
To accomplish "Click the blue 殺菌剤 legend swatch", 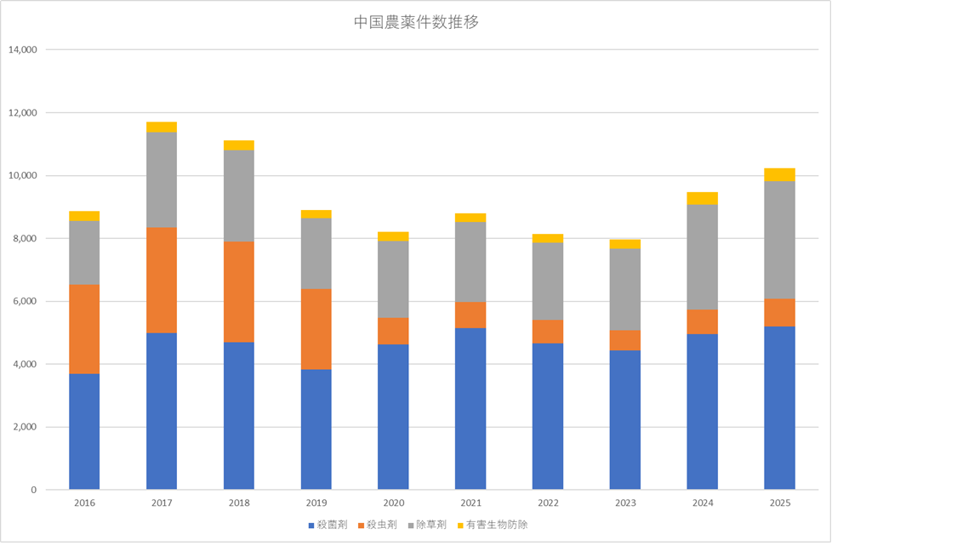I will click(311, 525).
